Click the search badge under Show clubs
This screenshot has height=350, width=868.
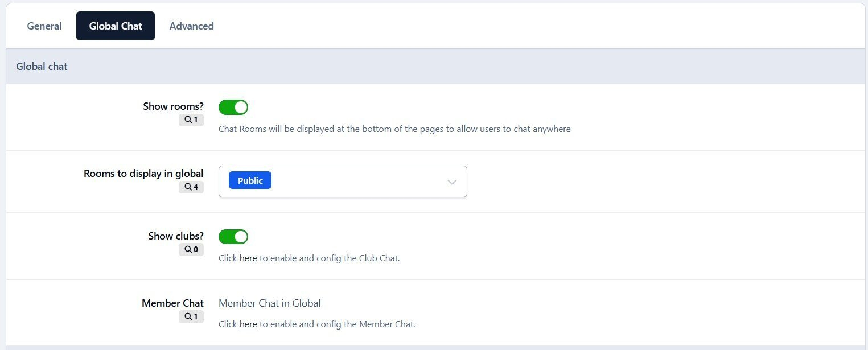191,249
